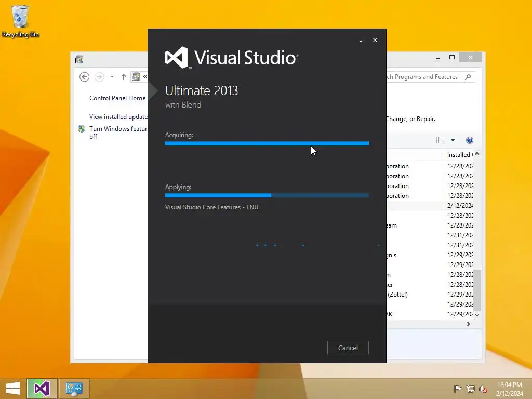
Task: Cancel the Visual Studio installation
Action: [x=348, y=348]
